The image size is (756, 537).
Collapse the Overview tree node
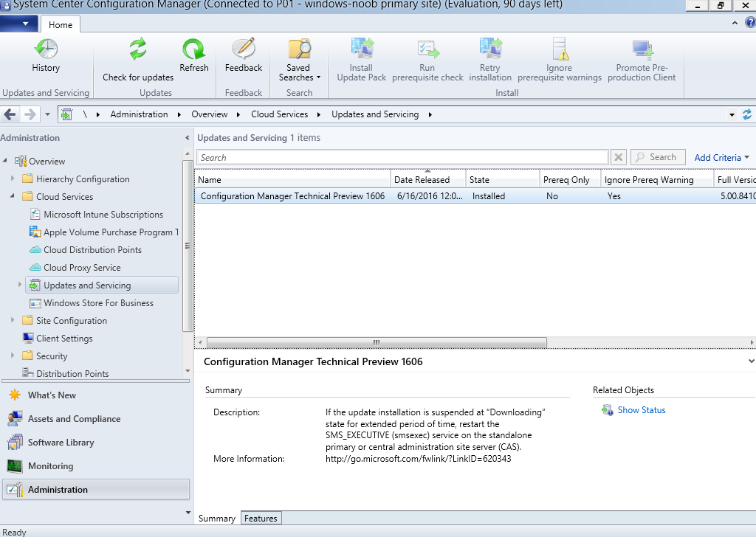click(x=5, y=160)
